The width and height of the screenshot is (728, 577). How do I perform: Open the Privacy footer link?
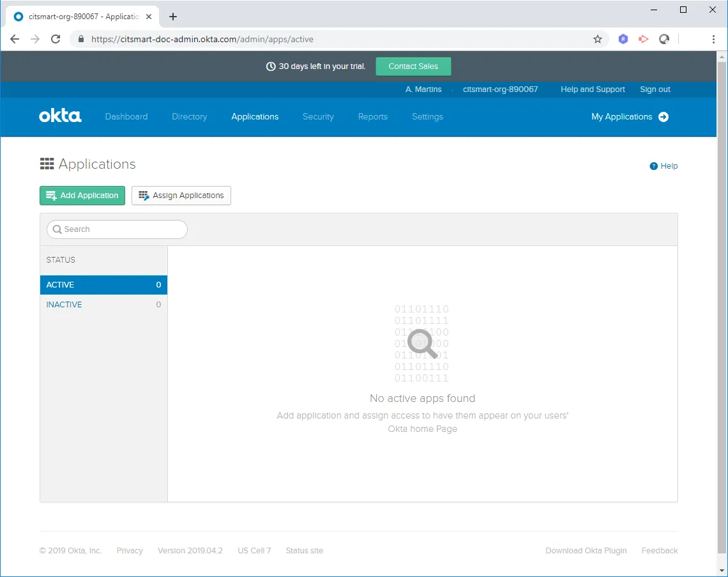pos(130,551)
